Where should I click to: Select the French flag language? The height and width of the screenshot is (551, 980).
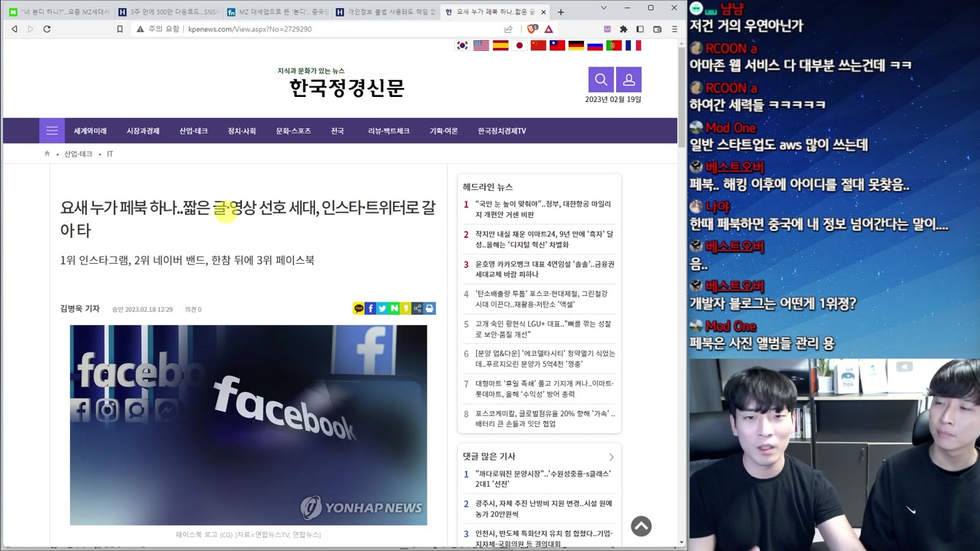pos(633,45)
